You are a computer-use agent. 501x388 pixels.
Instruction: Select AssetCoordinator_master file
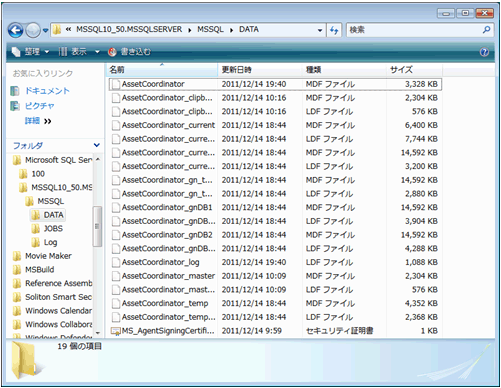168,276
